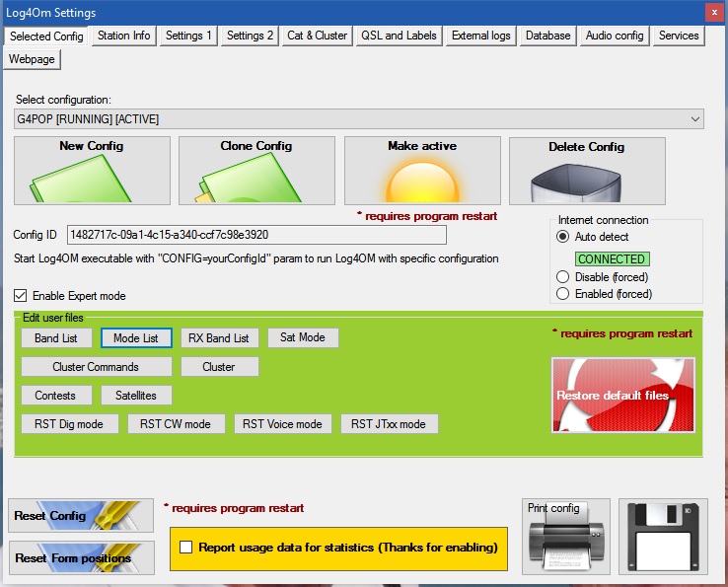Select Disable (forced) internet connection
Screen dimensions: 728x587
point(562,277)
